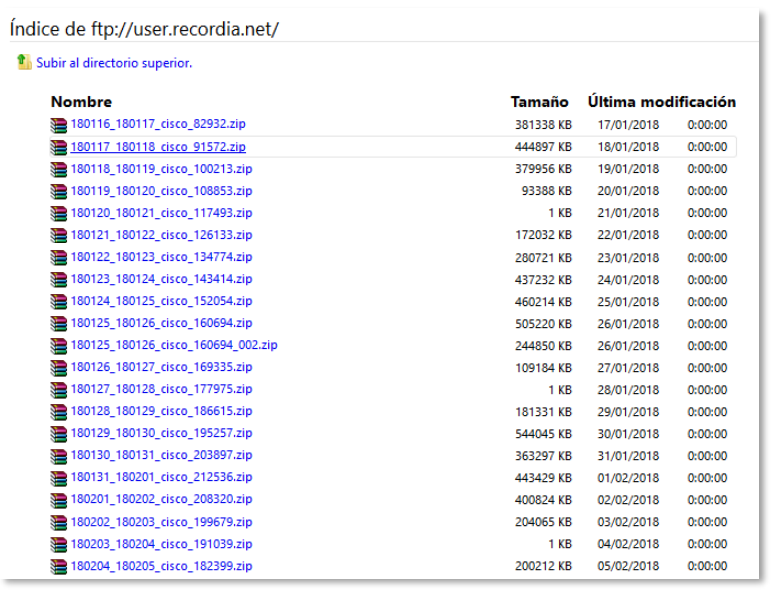Open link 180119_180120_cisco_108853.zip

coord(161,191)
